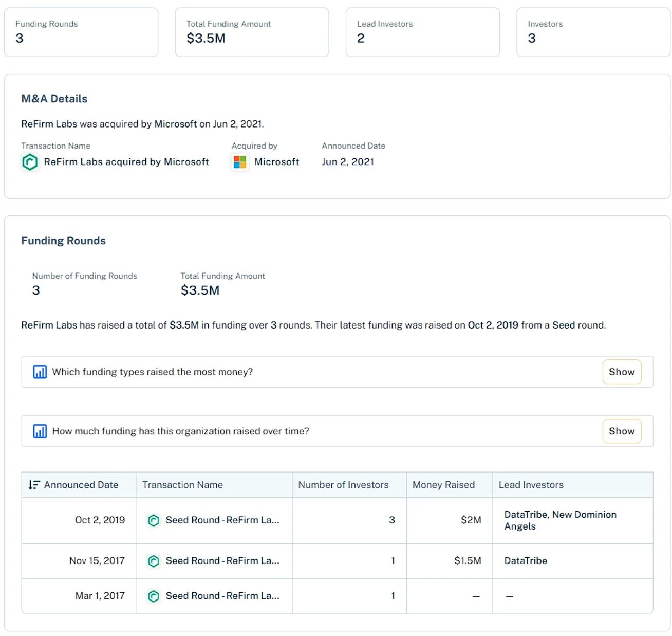Viewport: 672px width, 636px height.
Task: Click the sort icon in Announced Date header
Action: pyautogui.click(x=34, y=485)
